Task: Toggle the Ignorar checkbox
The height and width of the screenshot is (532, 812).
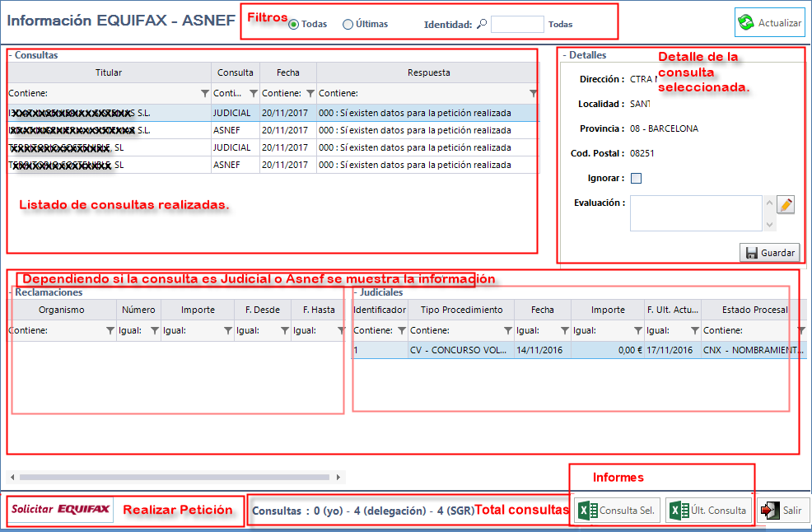Action: pos(637,178)
